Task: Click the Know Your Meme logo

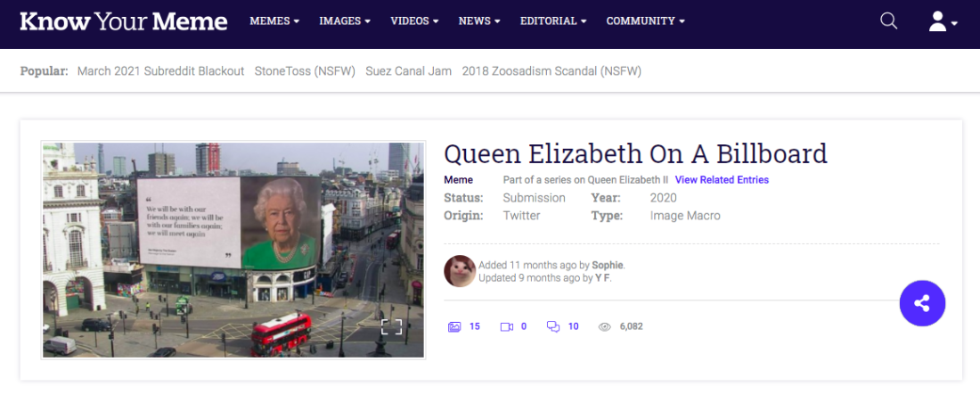Action: point(123,21)
